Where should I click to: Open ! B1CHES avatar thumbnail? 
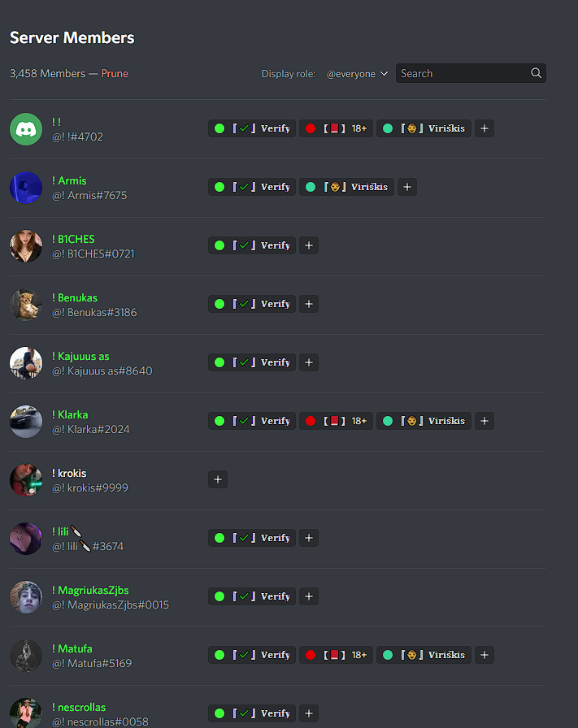click(x=26, y=246)
